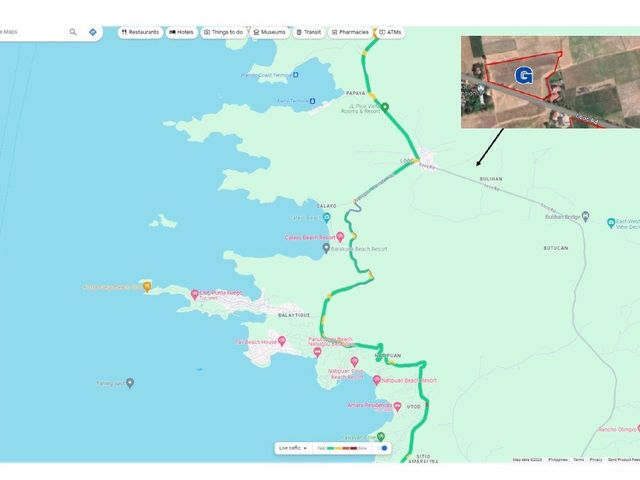Show Pharmacies on the map
This screenshot has width=640, height=480.
click(350, 32)
